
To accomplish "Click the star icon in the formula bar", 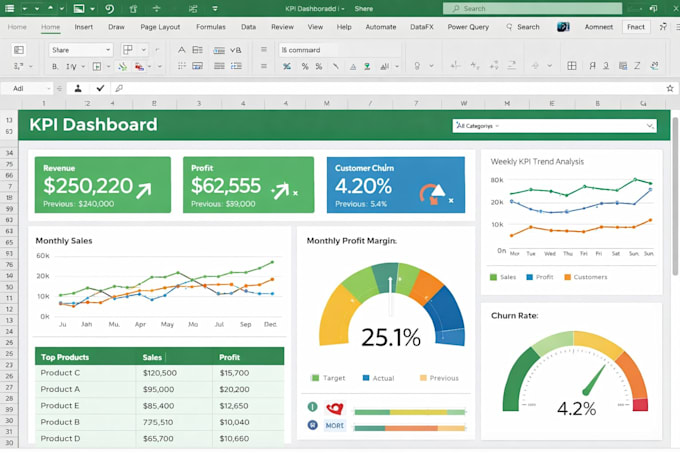I will pos(670,88).
